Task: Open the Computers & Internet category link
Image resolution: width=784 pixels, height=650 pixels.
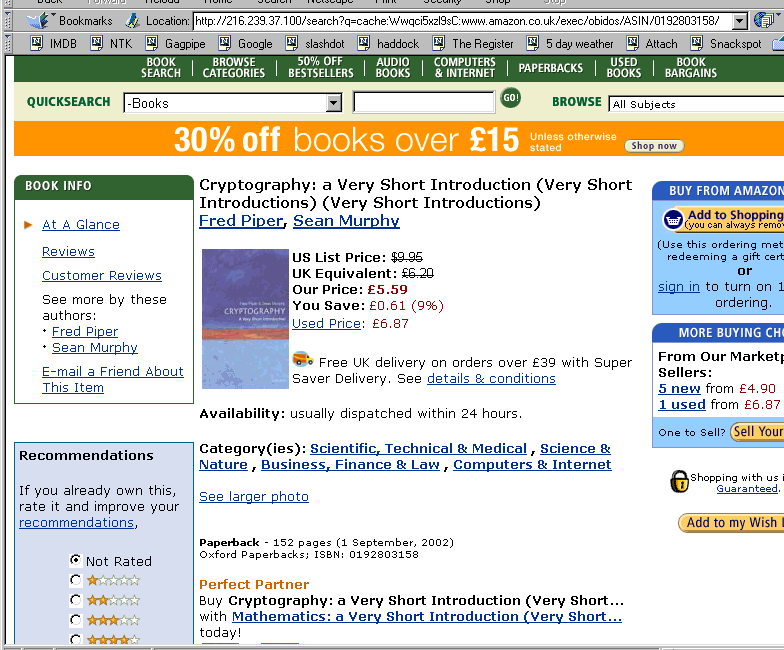Action: pyautogui.click(x=532, y=464)
